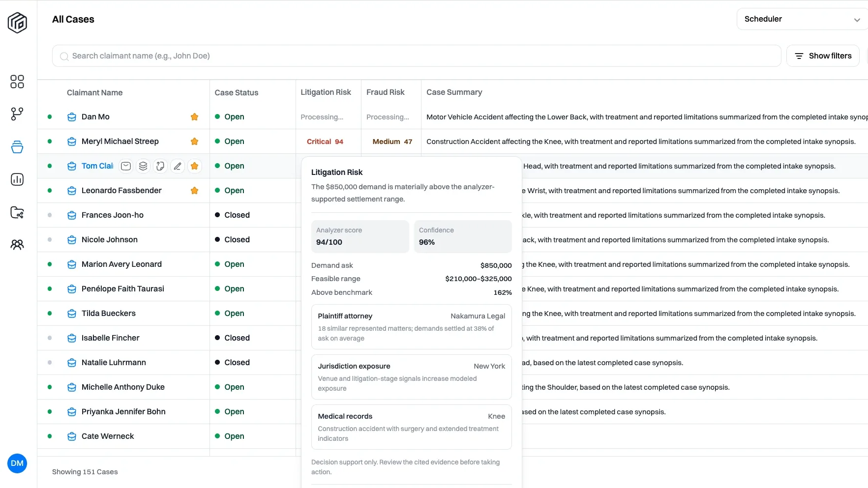This screenshot has width=868, height=488.
Task: Click the Jurisdiction exposure card
Action: click(x=412, y=377)
